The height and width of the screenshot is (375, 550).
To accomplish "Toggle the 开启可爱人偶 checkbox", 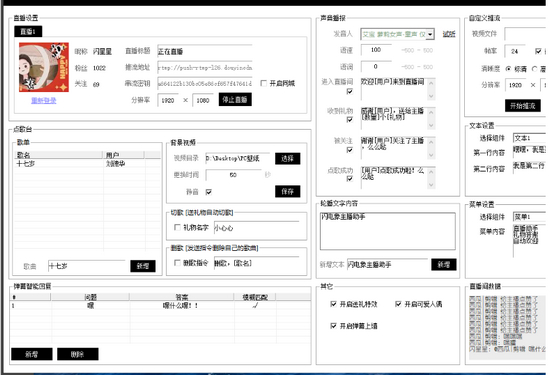I will 398,304.
